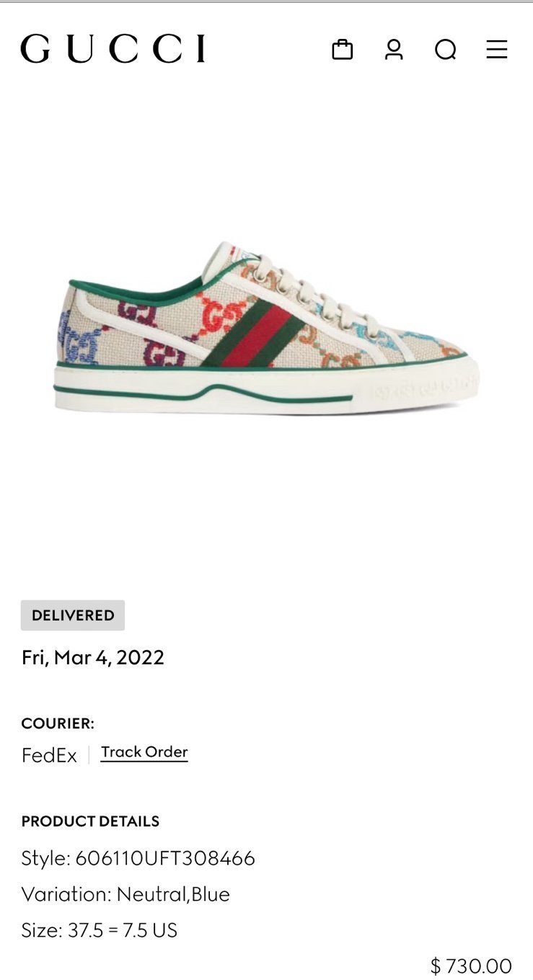The width and height of the screenshot is (533, 980).
Task: Open the shopping bag icon
Action: [x=342, y=49]
